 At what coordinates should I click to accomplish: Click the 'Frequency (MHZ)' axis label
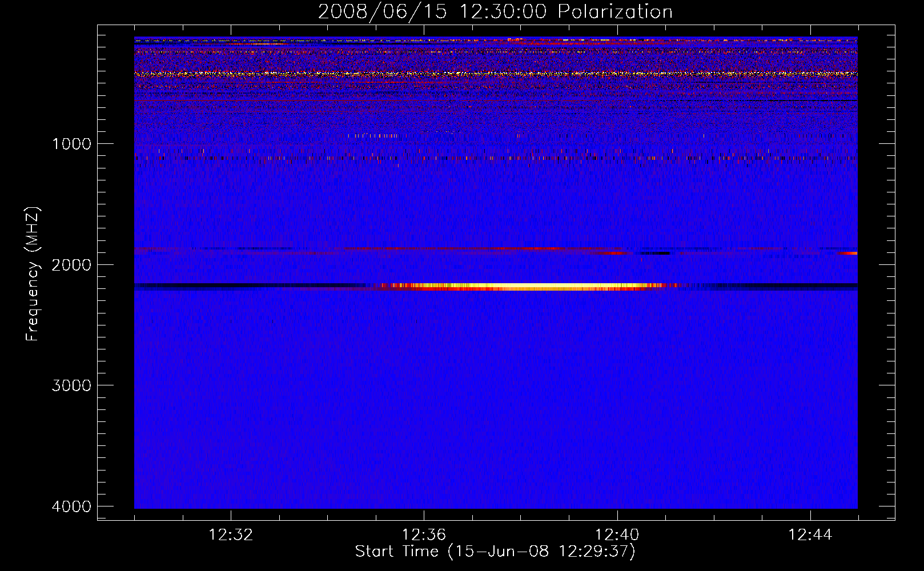coord(33,274)
